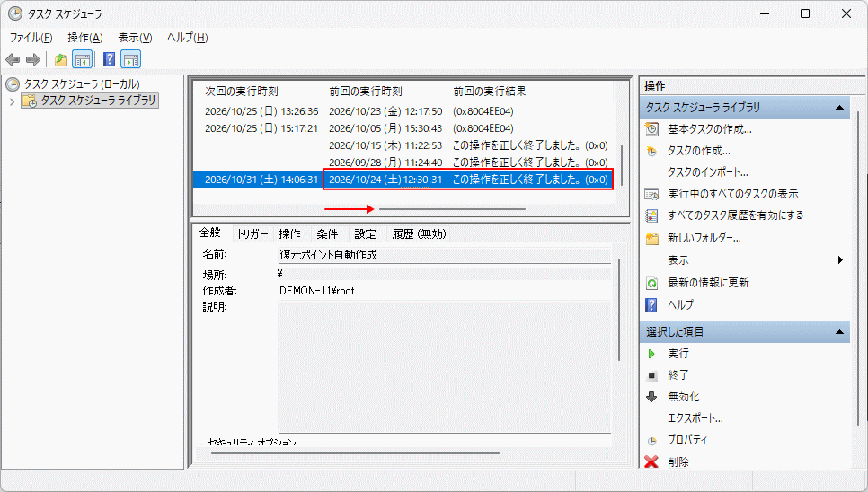
Task: Click the 作成者 value DEMON-11¥root
Action: click(316, 291)
